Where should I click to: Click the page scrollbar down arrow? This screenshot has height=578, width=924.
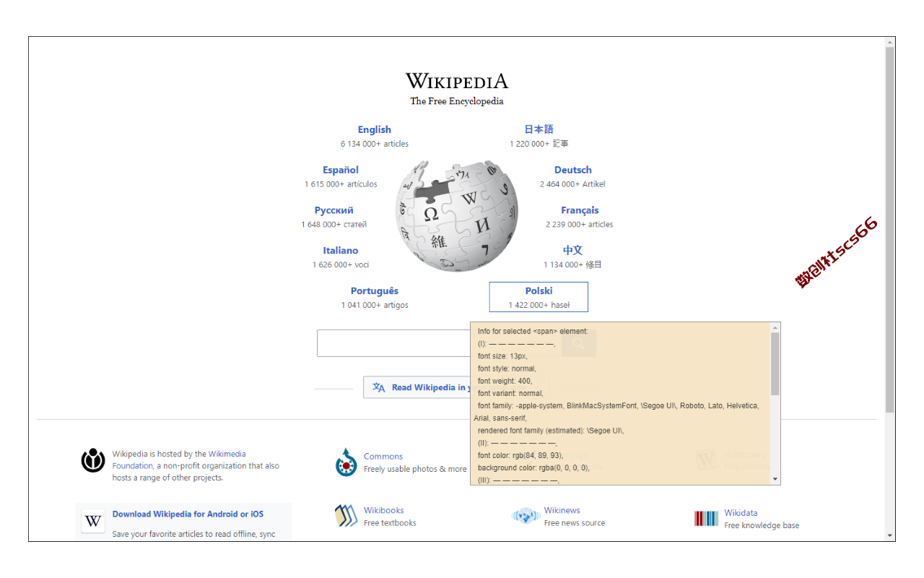tap(890, 535)
